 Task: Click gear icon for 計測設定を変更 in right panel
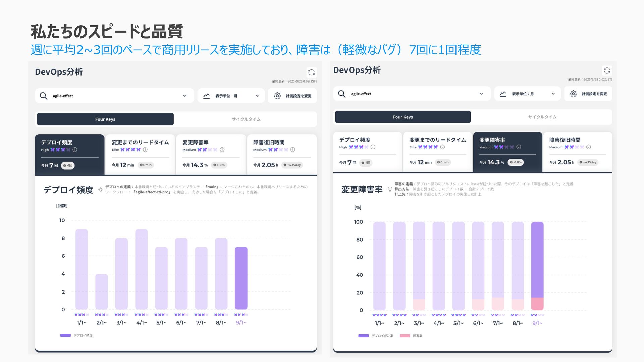[x=574, y=94]
